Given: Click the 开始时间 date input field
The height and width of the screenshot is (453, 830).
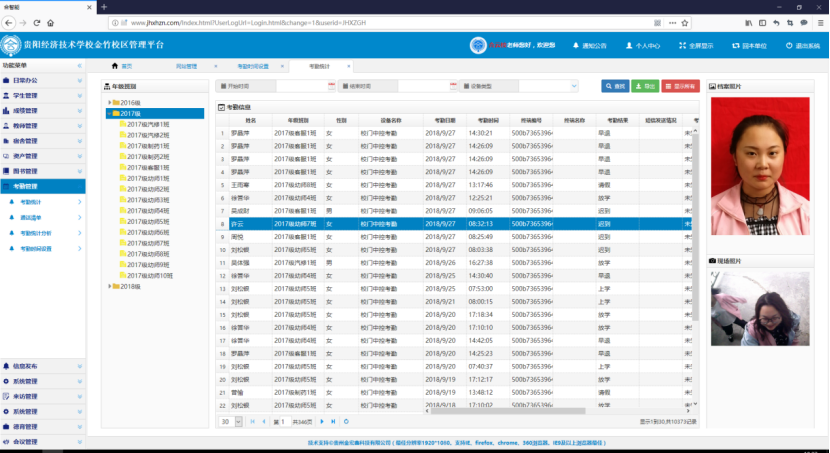Looking at the screenshot, I should coord(302,86).
